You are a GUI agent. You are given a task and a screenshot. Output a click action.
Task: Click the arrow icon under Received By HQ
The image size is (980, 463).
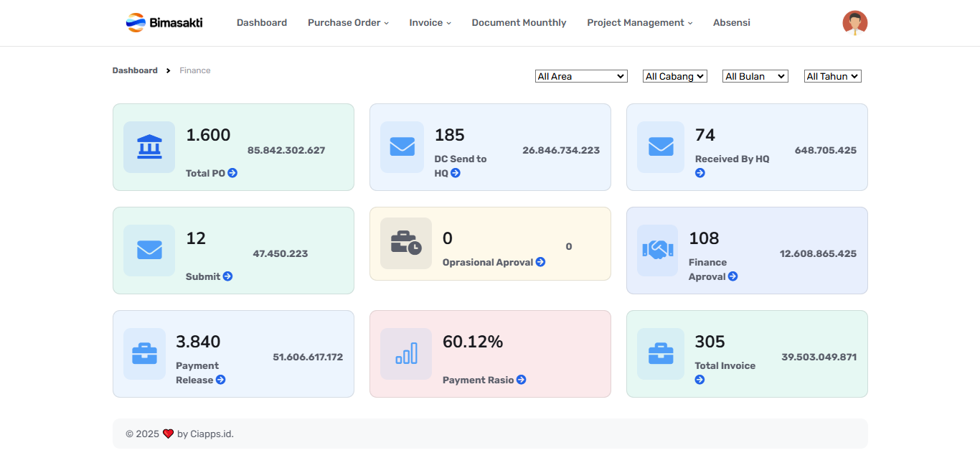(x=699, y=173)
